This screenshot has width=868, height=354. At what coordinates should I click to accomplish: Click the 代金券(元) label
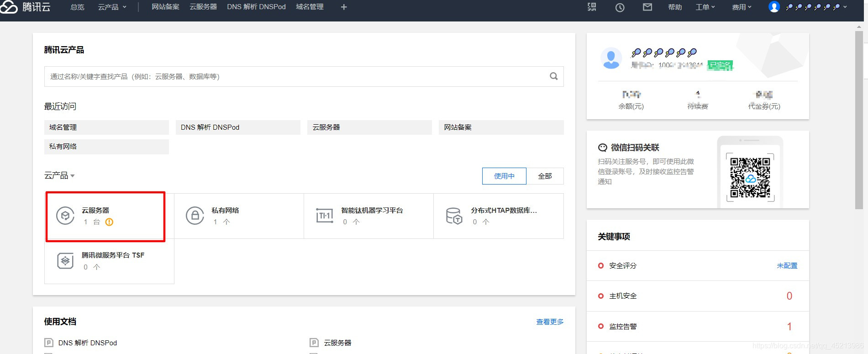(764, 106)
